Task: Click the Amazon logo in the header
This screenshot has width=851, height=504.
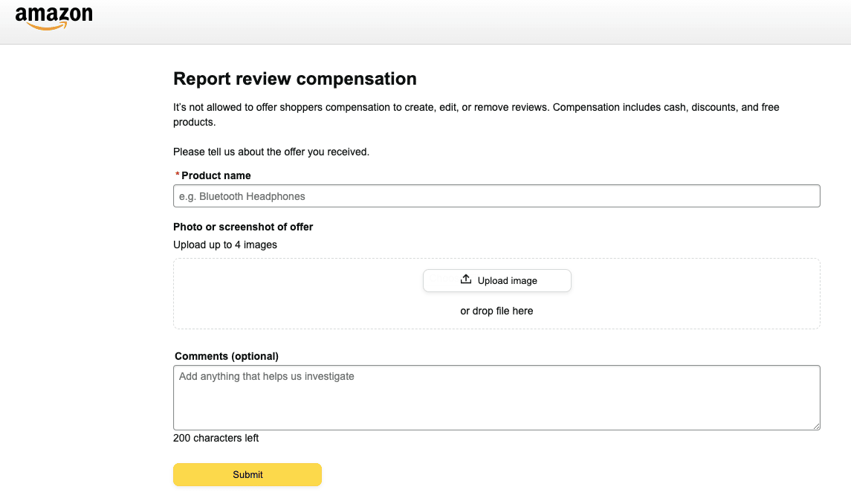Action: coord(54,15)
